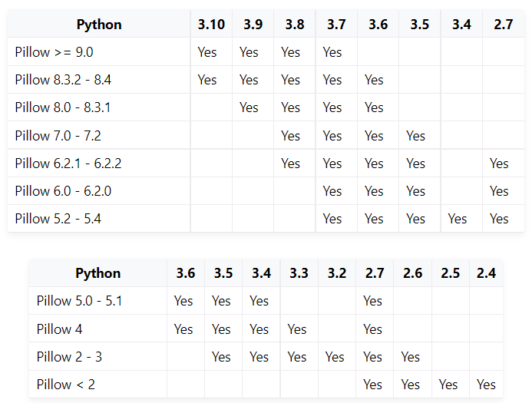Click the 3.10 column header

click(211, 25)
